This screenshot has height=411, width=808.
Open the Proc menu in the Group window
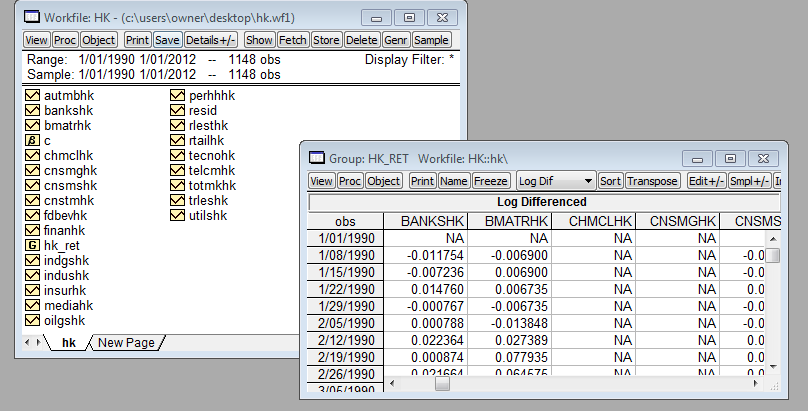click(x=350, y=181)
